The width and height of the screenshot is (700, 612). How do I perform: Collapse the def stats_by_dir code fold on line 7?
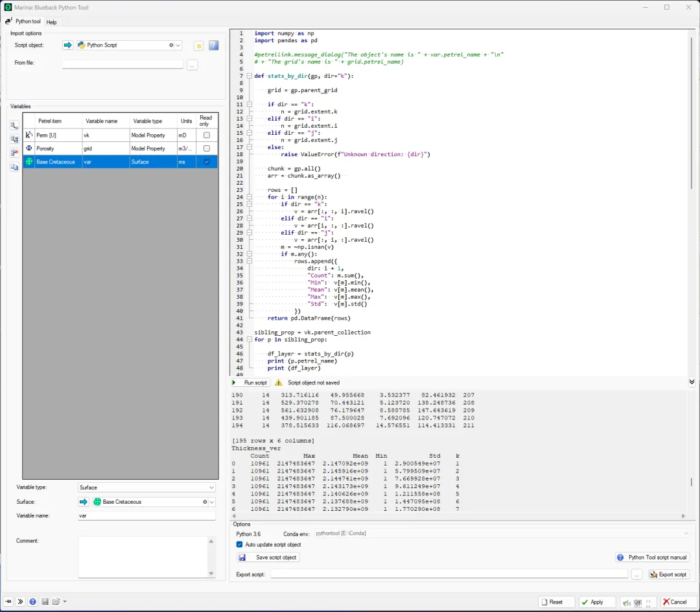[249, 76]
